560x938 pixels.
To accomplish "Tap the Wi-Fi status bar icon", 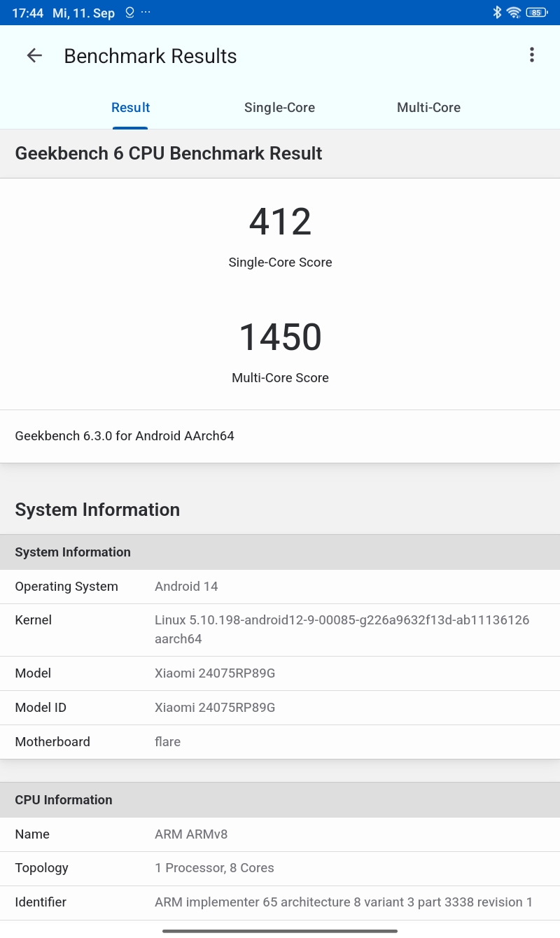I will [x=514, y=13].
